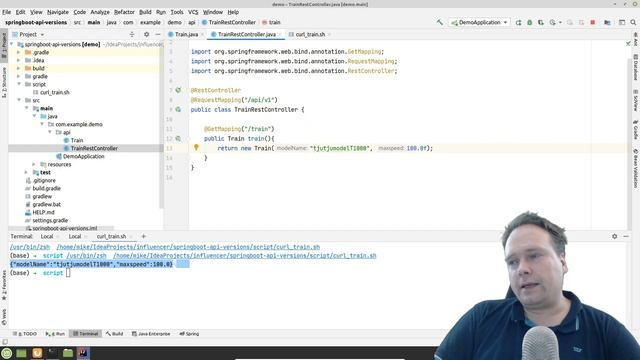Switch to the curl_train.sh terminal tab
Screen dimensions: 640x360
pos(111,236)
